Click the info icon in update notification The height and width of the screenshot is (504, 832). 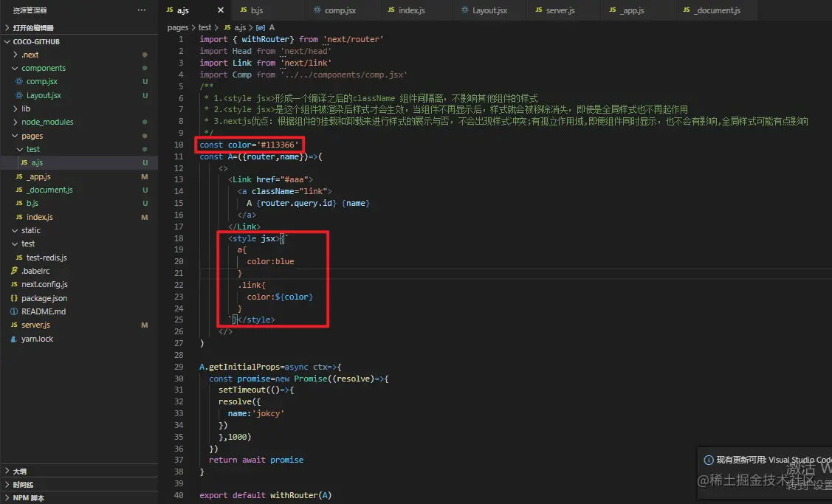pyautogui.click(x=709, y=460)
